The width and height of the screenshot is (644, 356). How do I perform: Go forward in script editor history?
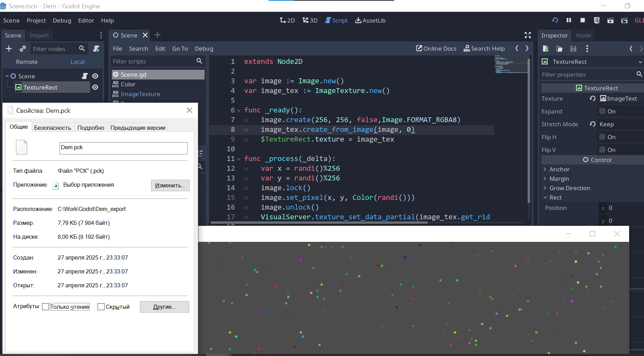coord(527,48)
